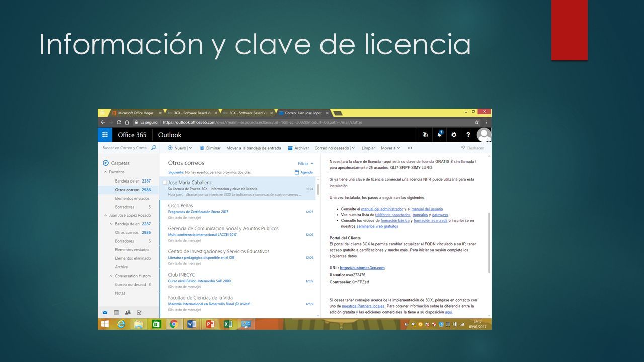Collapse the Conversation History folder chevron
The width and height of the screenshot is (644, 362).
111,276
